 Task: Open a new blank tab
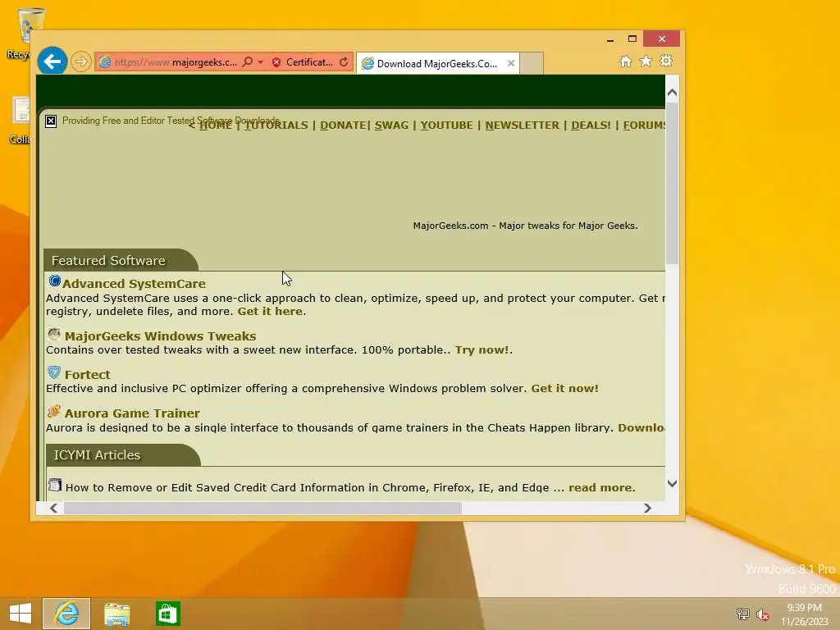click(532, 63)
